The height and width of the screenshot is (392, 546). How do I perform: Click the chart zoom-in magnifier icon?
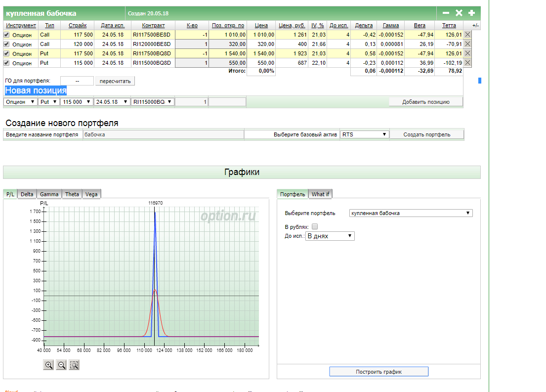point(49,365)
